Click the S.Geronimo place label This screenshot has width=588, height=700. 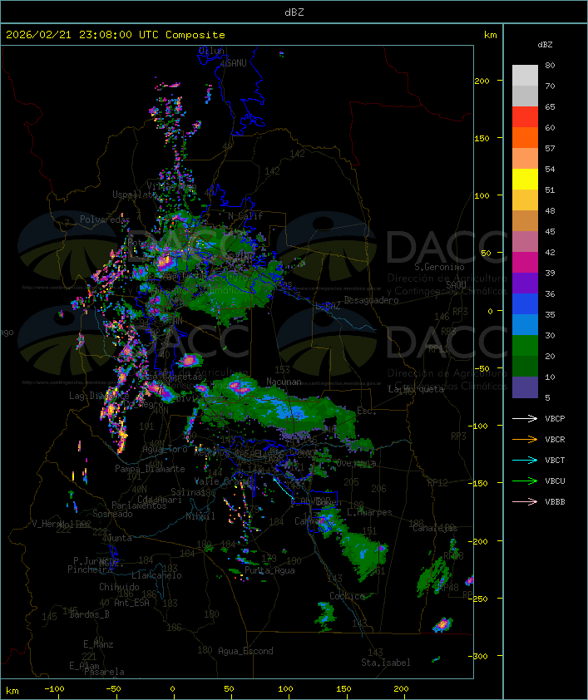click(439, 267)
